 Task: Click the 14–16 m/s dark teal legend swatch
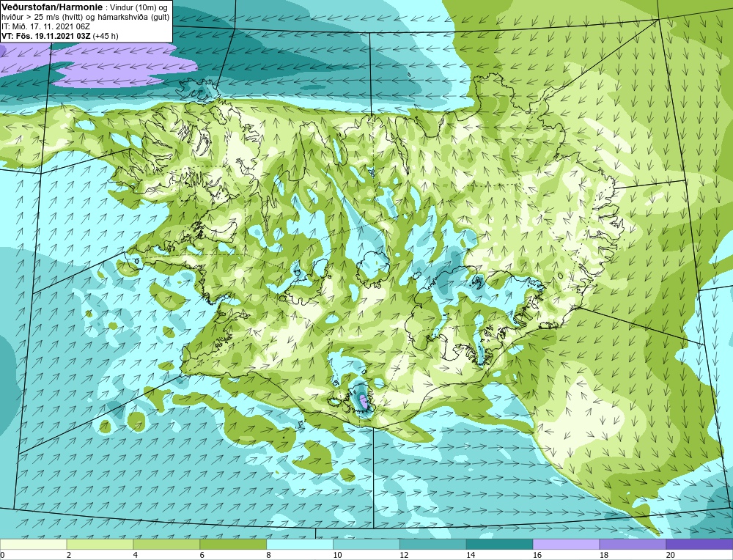click(x=500, y=544)
